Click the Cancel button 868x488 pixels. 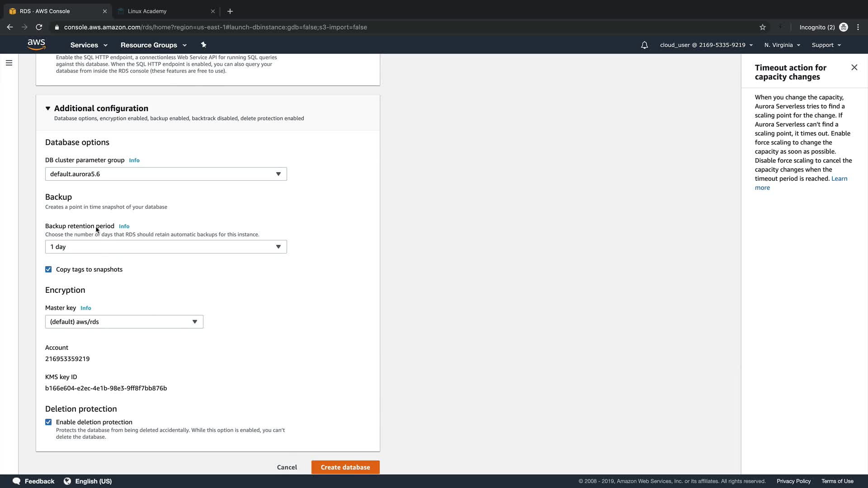tap(287, 467)
